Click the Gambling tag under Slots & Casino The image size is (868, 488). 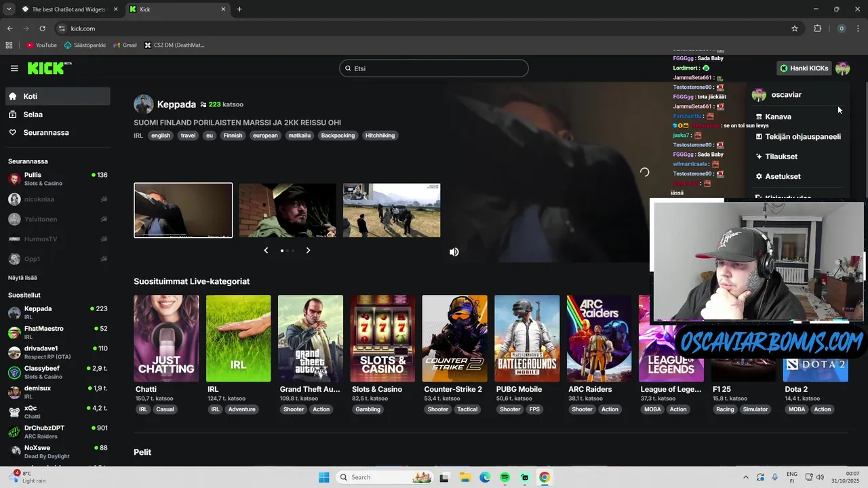coord(368,409)
